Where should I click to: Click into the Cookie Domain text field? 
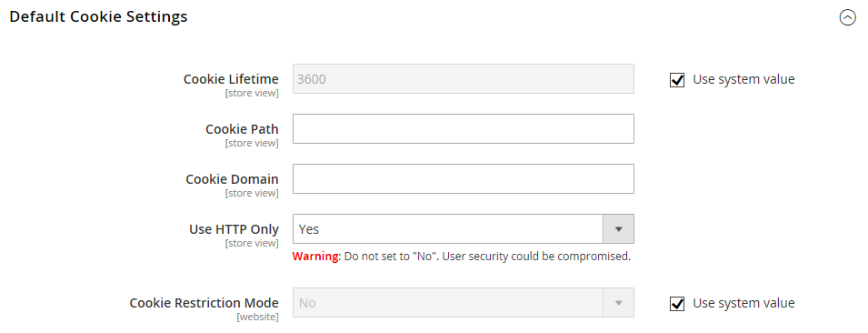point(464,178)
